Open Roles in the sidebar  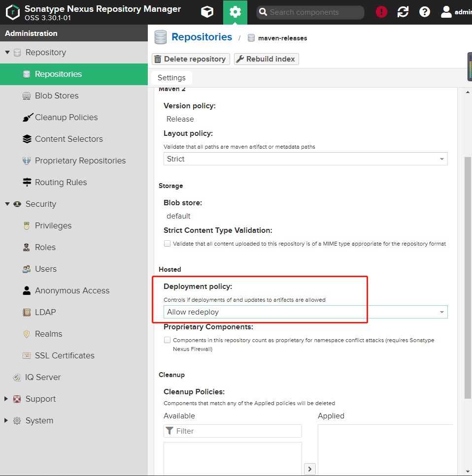coord(74,247)
